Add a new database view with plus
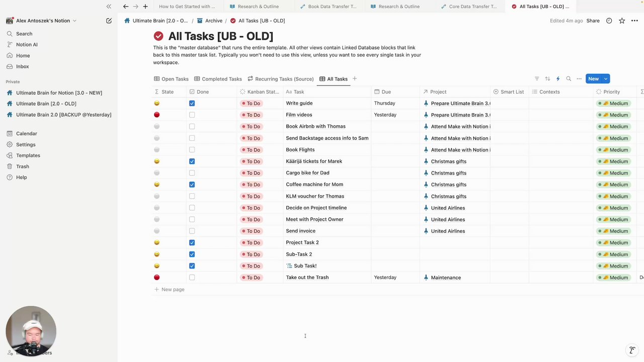Image resolution: width=644 pixels, height=362 pixels. tap(355, 78)
